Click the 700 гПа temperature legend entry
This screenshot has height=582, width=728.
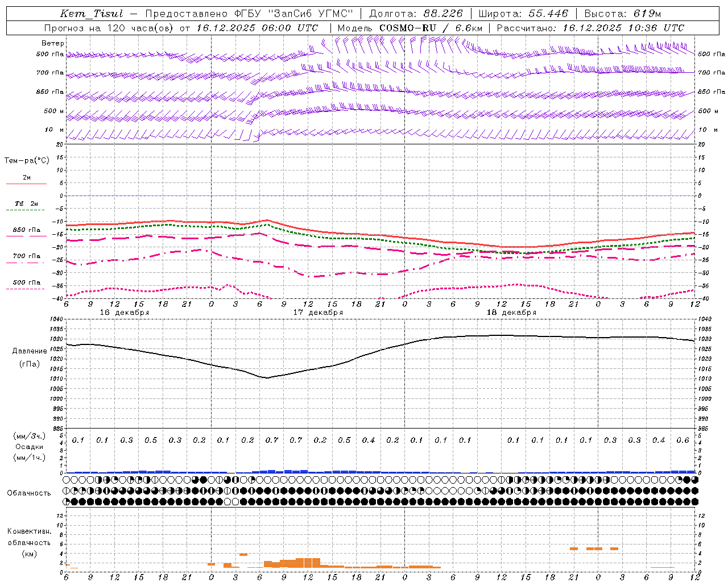tap(26, 256)
